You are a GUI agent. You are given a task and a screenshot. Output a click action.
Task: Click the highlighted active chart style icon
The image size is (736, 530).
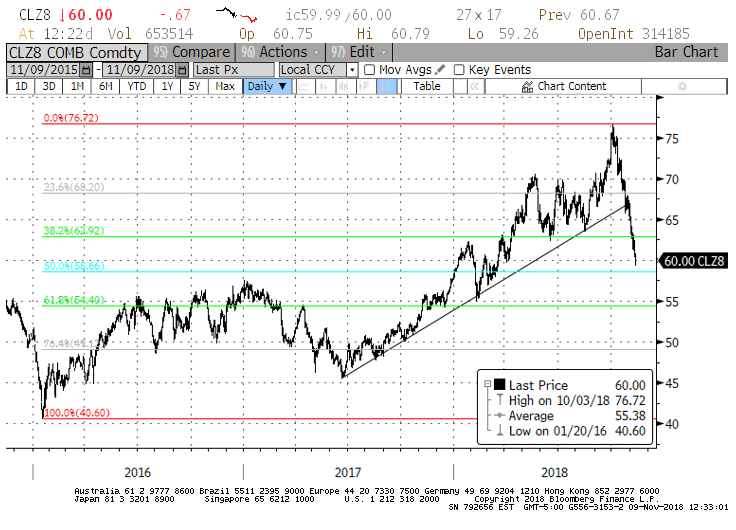pos(385,87)
